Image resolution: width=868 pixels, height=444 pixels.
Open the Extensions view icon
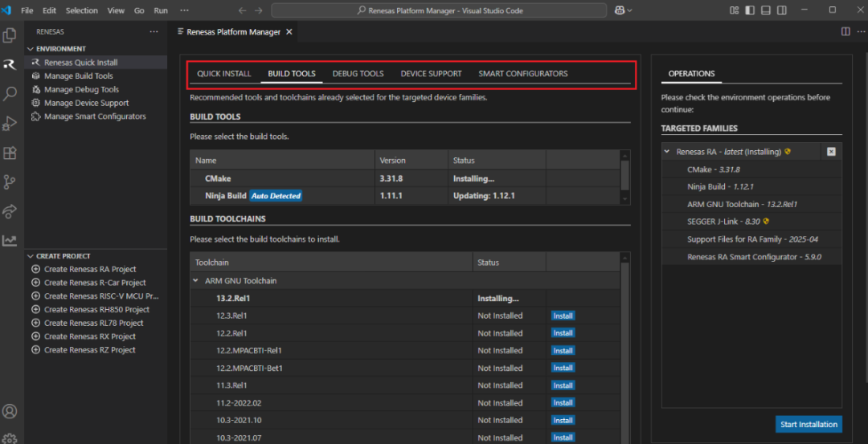tap(10, 153)
